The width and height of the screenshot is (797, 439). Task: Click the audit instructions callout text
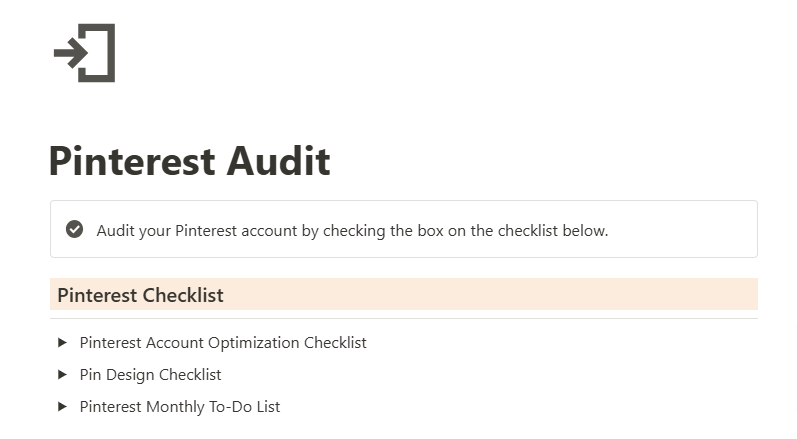[x=352, y=231]
